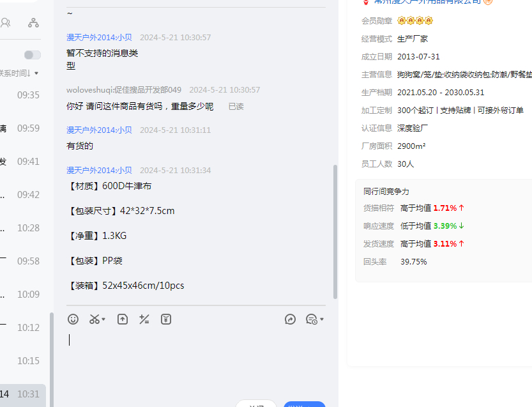
Task: Click the chat message scrollbar
Action: [335, 231]
